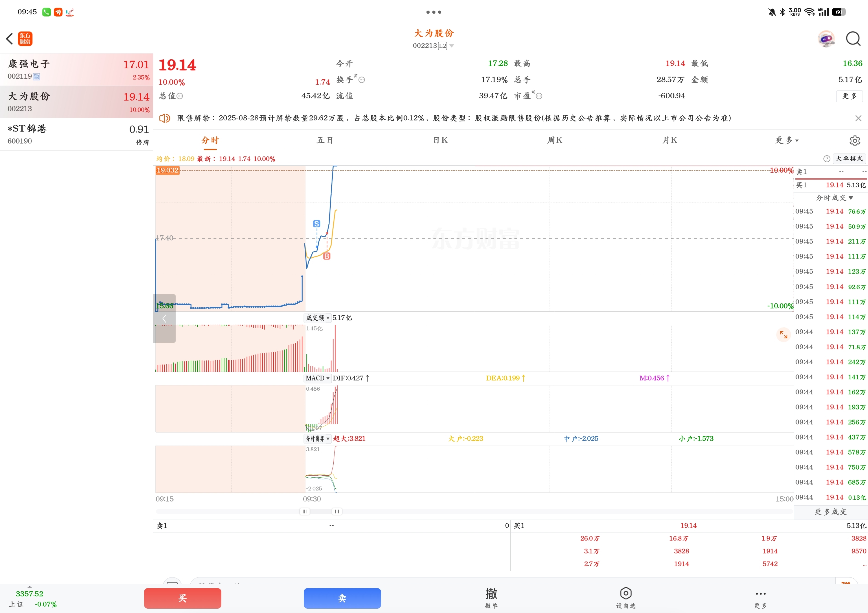868x613 pixels.
Task: Click the 小户:-1.573 fund flow value
Action: (x=696, y=439)
